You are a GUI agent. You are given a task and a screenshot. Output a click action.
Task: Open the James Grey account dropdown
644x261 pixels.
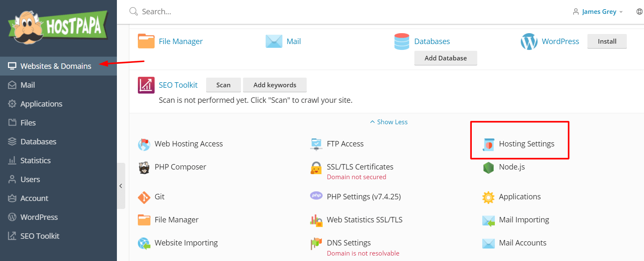(x=602, y=12)
